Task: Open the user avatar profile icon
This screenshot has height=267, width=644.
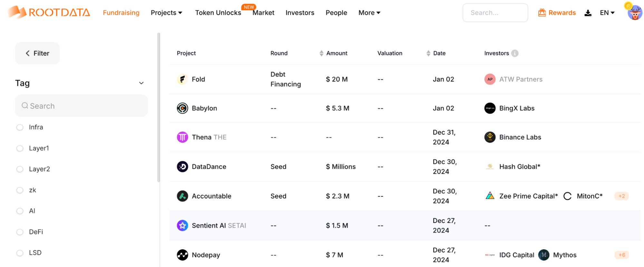Action: click(635, 13)
